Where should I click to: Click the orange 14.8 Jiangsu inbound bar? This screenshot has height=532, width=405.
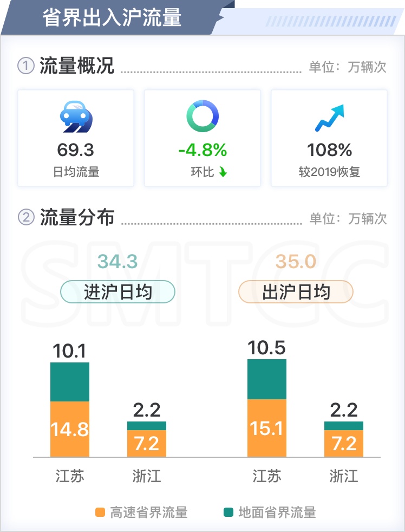pos(70,429)
